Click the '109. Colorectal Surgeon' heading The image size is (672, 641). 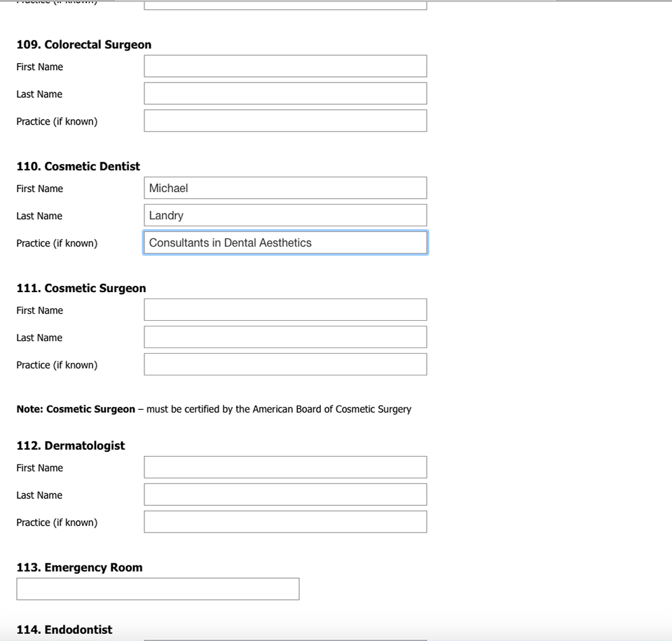(84, 45)
